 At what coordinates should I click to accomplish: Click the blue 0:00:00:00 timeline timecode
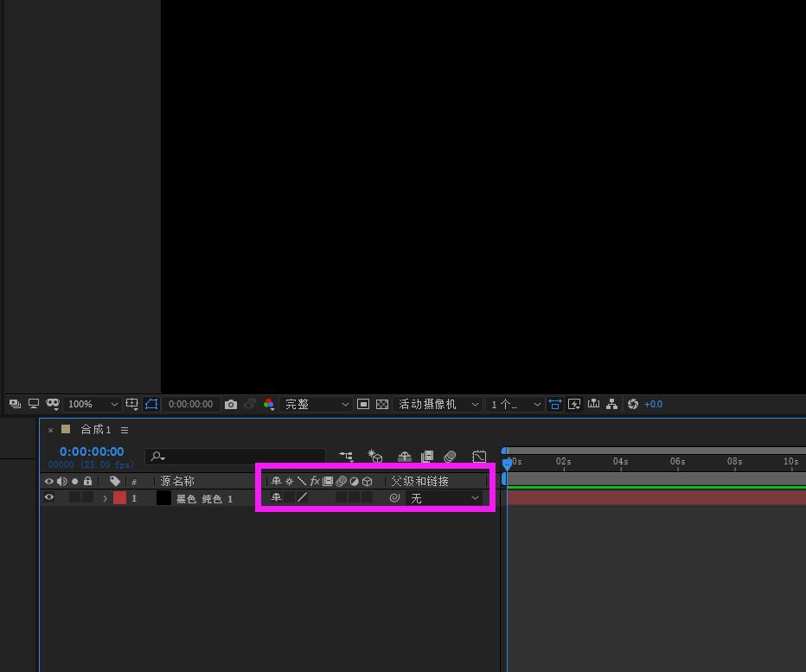click(x=92, y=451)
